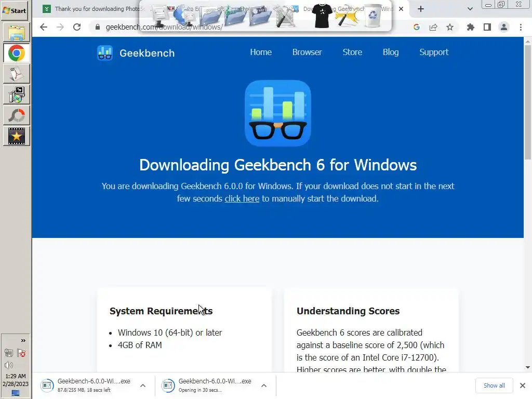
Task: Click the Understanding Scores heading
Action: pyautogui.click(x=348, y=311)
